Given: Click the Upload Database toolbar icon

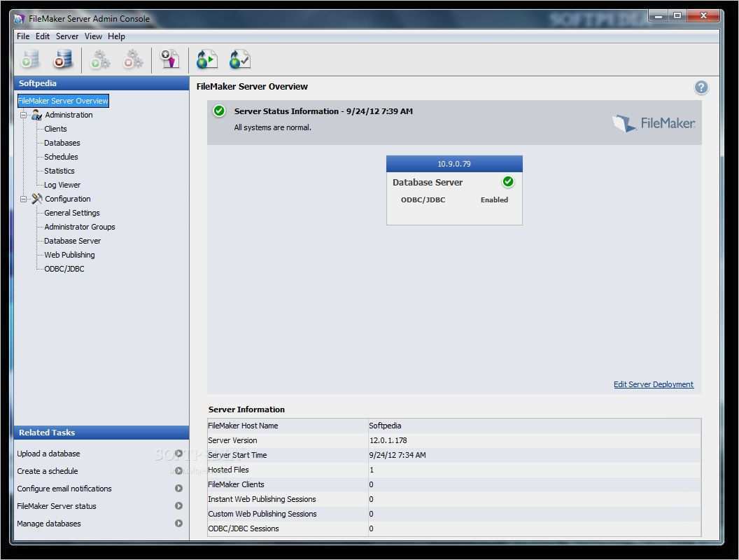Looking at the screenshot, I should (x=169, y=60).
